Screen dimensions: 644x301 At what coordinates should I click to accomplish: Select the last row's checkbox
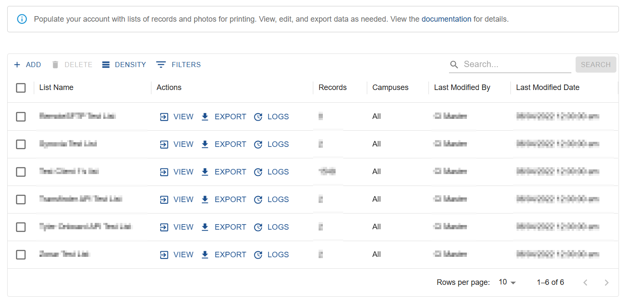click(x=21, y=255)
